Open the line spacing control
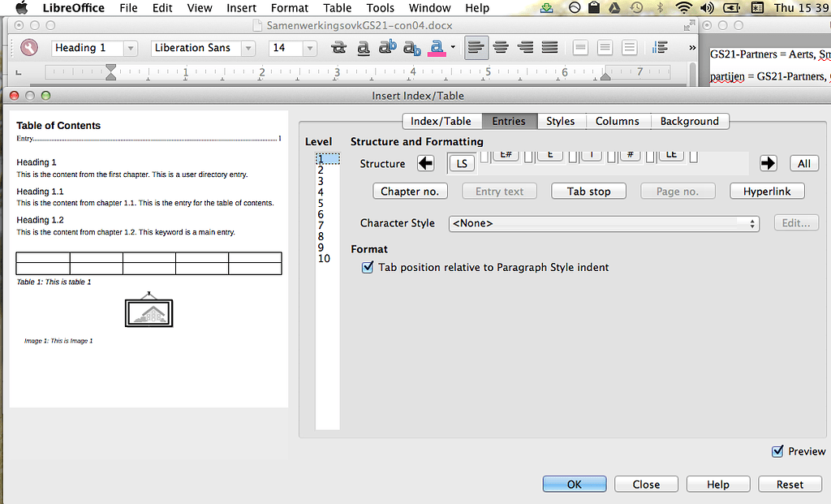Image resolution: width=831 pixels, height=504 pixels. (660, 48)
